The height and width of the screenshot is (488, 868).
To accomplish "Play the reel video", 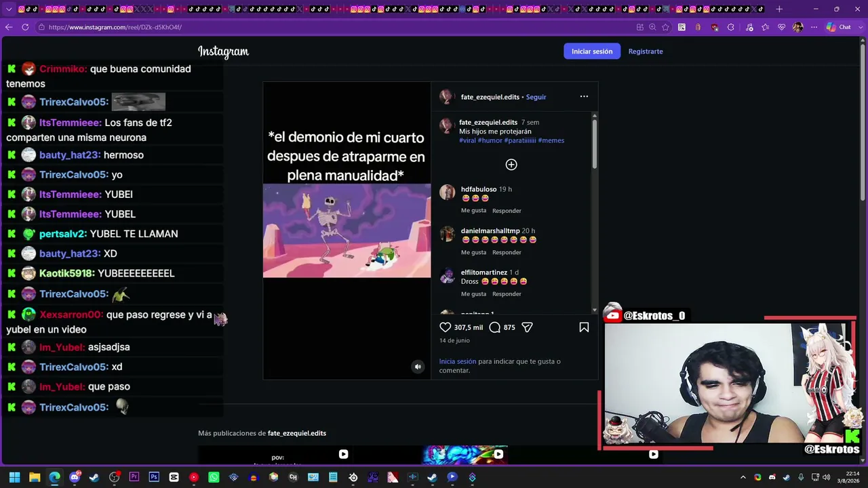I will click(x=347, y=230).
